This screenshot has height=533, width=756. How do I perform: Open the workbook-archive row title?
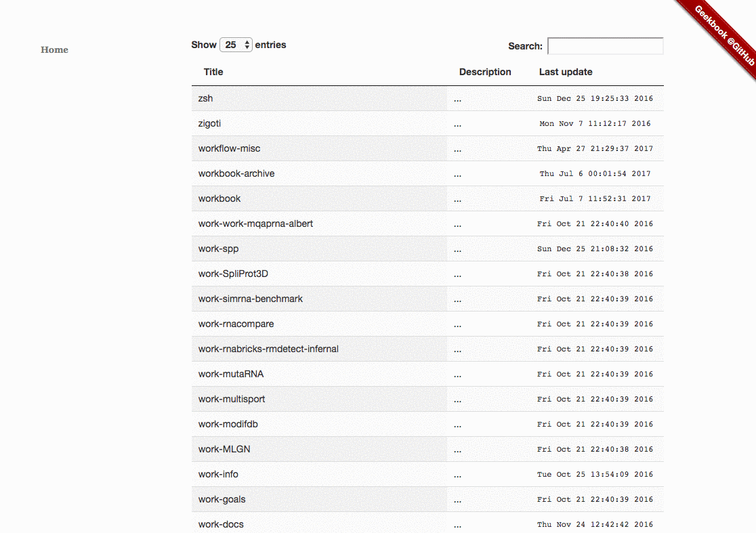point(236,173)
